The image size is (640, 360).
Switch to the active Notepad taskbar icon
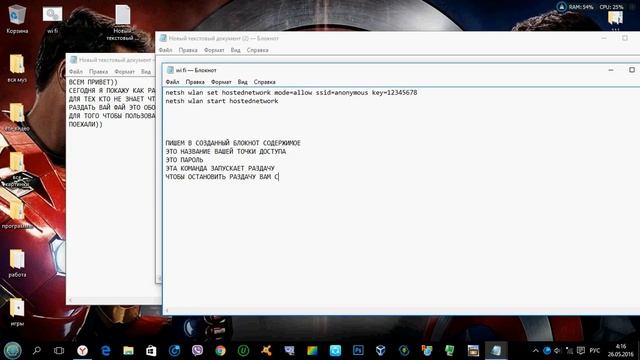[496, 350]
